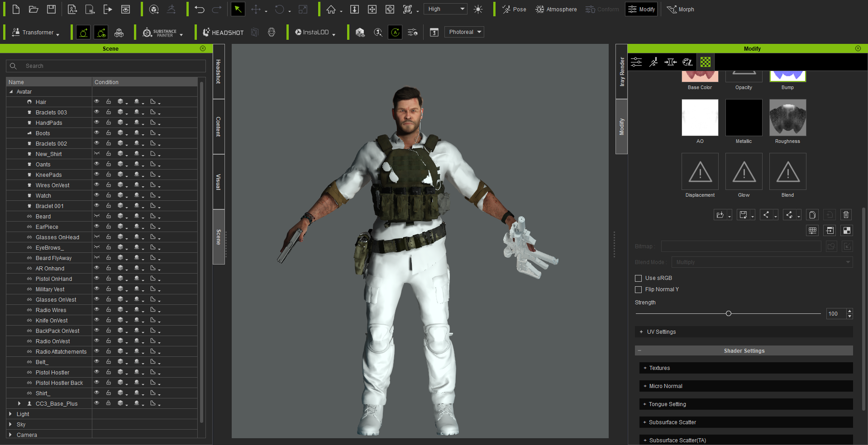Adjust the Strength slider handle

point(729,313)
